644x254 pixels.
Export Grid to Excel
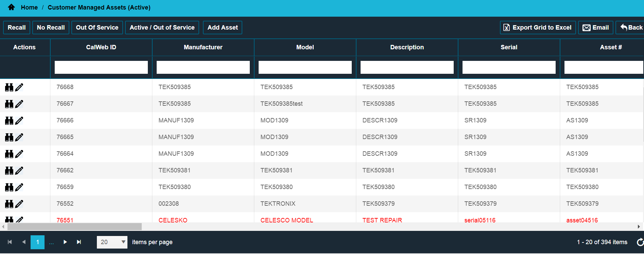click(x=538, y=28)
